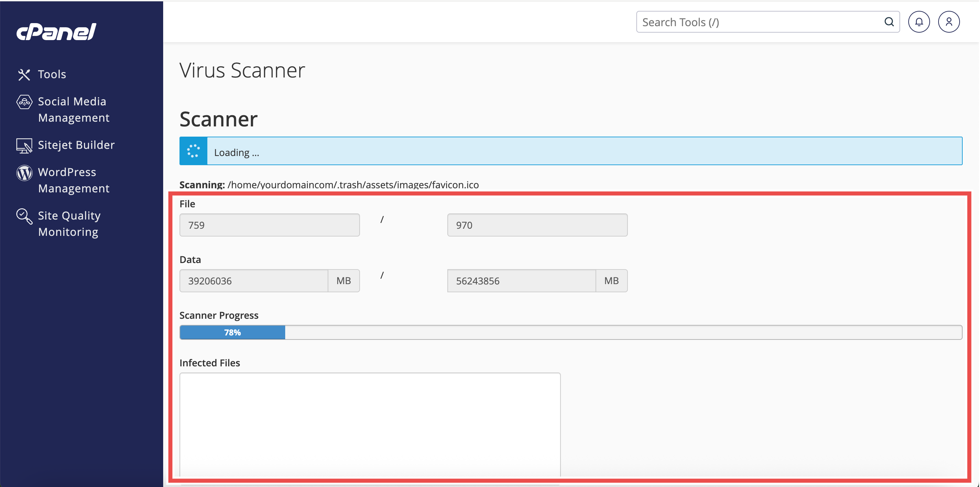Click the current file count field 759

(269, 225)
